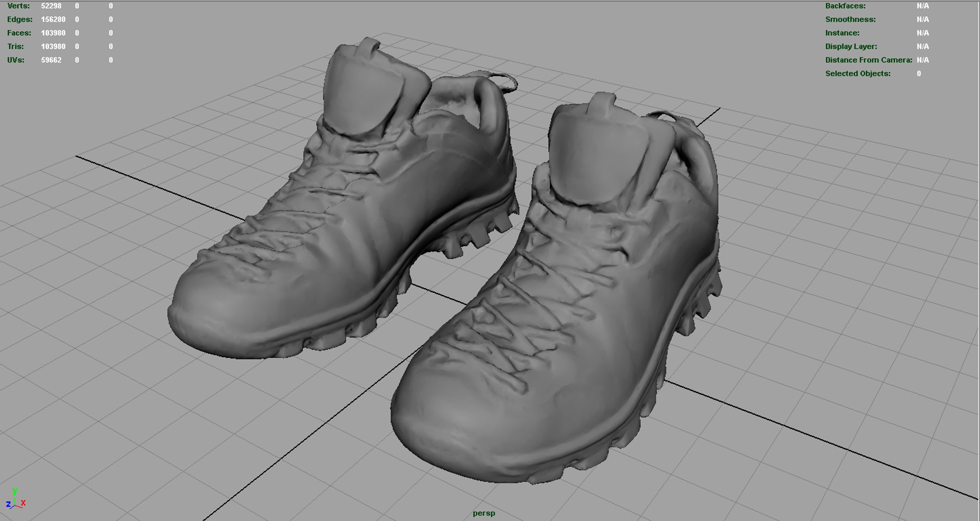Click the 'Faces:' heads-up label
Screen dimensions: 980x521
(19, 33)
